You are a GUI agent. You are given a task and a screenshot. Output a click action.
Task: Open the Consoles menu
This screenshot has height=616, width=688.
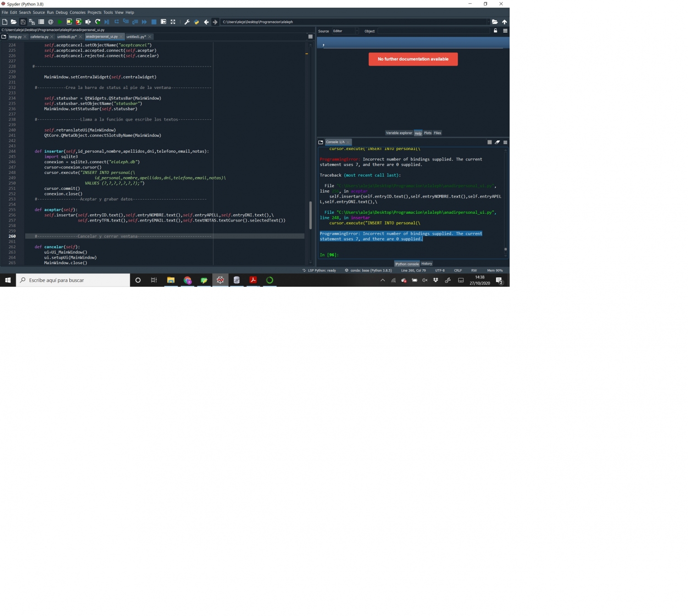point(78,12)
